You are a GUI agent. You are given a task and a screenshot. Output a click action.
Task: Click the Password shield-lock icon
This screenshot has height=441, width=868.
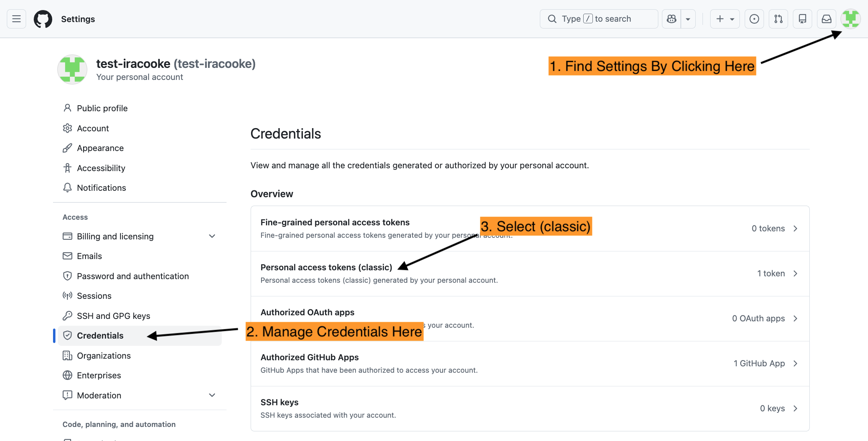tap(67, 276)
